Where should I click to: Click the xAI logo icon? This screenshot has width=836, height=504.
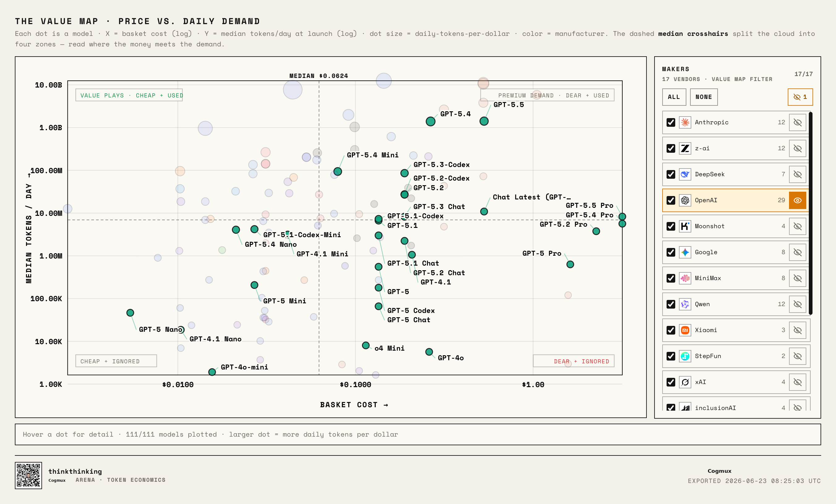tap(685, 382)
